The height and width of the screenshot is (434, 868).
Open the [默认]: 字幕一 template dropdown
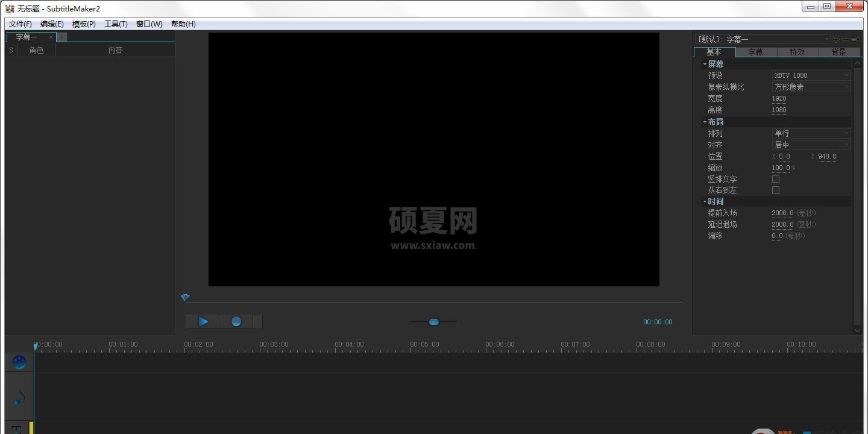pos(764,39)
